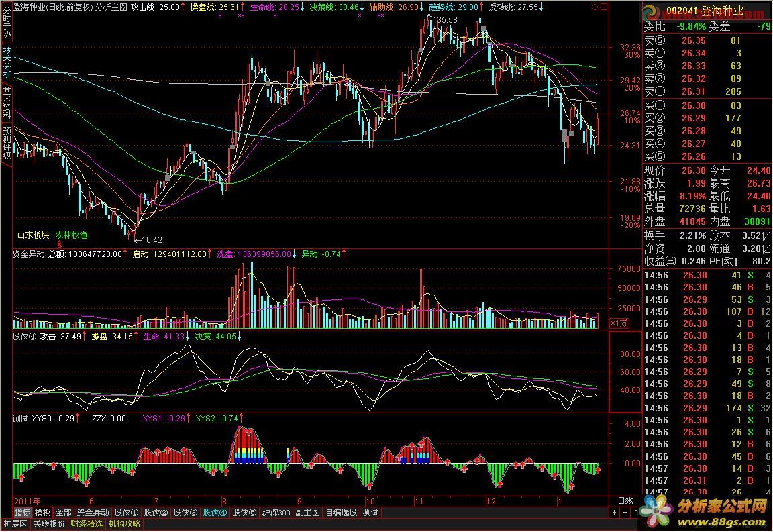Switch to the 股侠② indicator
The width and height of the screenshot is (773, 532).
[156, 513]
